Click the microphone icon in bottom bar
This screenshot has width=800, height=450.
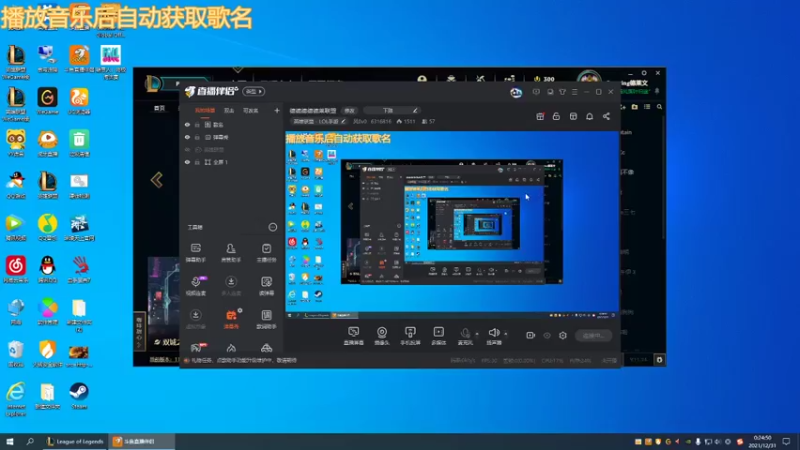pyautogui.click(x=465, y=334)
